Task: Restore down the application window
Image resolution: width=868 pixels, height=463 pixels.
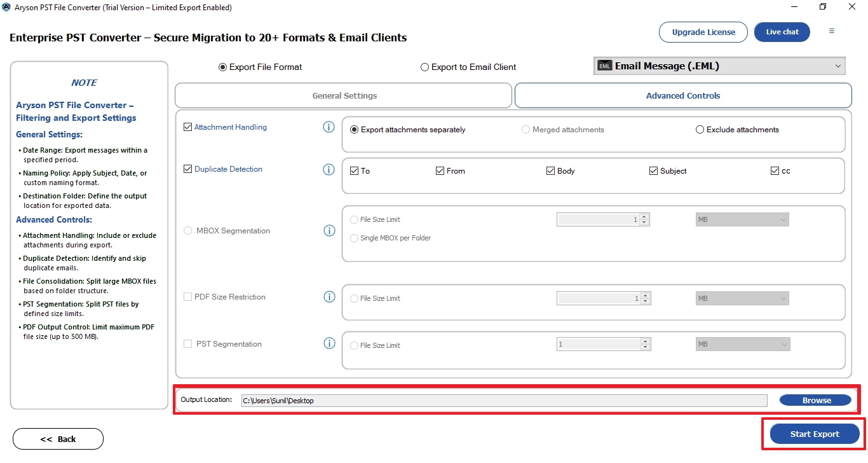Action: point(823,7)
